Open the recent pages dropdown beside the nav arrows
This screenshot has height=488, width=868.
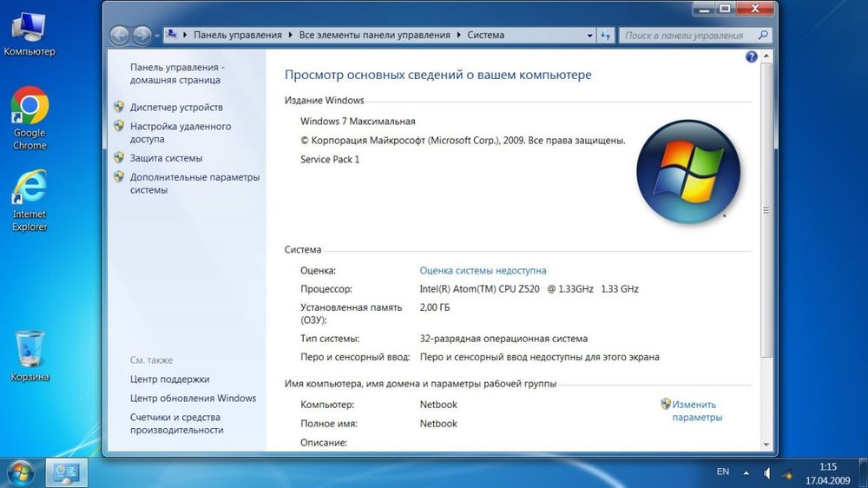[x=157, y=36]
